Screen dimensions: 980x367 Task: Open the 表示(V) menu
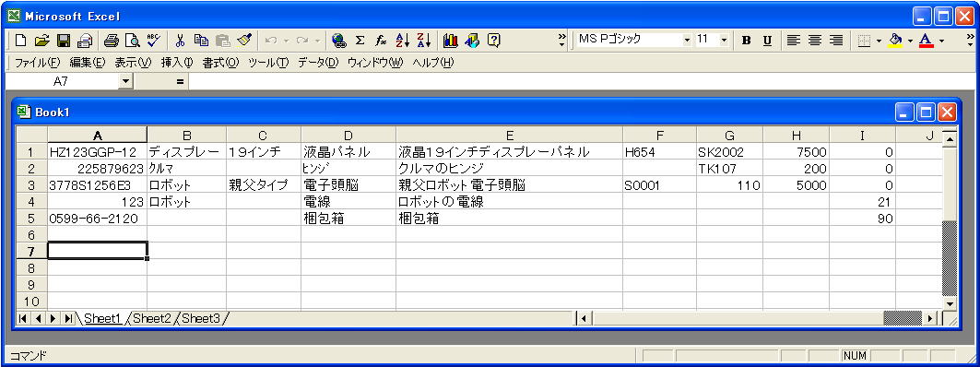pos(133,63)
